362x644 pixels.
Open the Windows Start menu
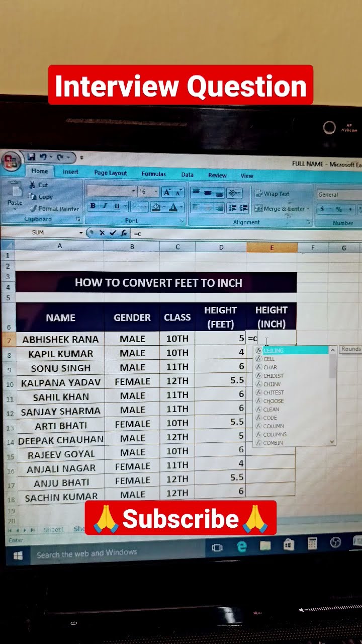coord(18,555)
